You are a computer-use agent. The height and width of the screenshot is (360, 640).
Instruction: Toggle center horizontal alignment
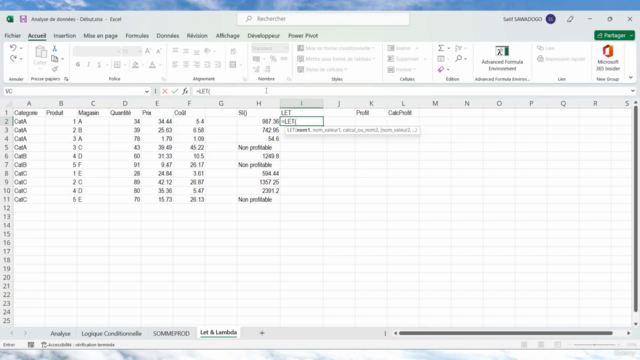click(x=186, y=64)
